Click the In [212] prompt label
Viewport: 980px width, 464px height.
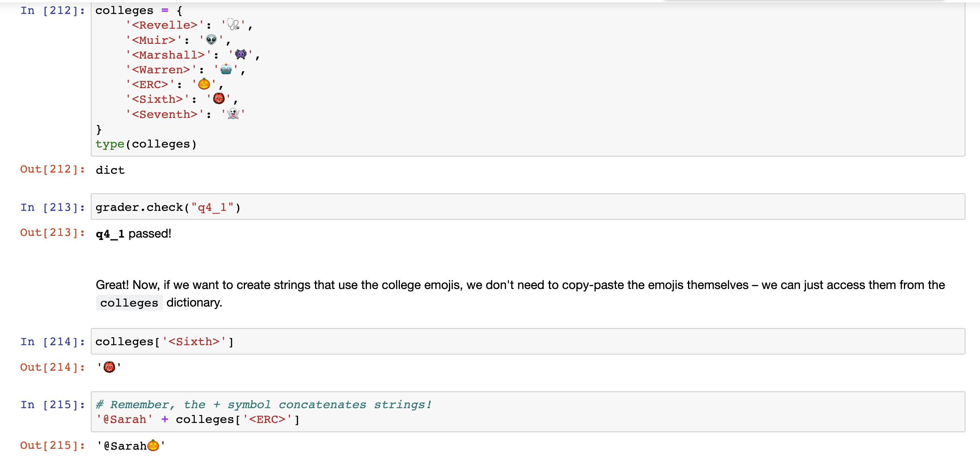point(52,10)
